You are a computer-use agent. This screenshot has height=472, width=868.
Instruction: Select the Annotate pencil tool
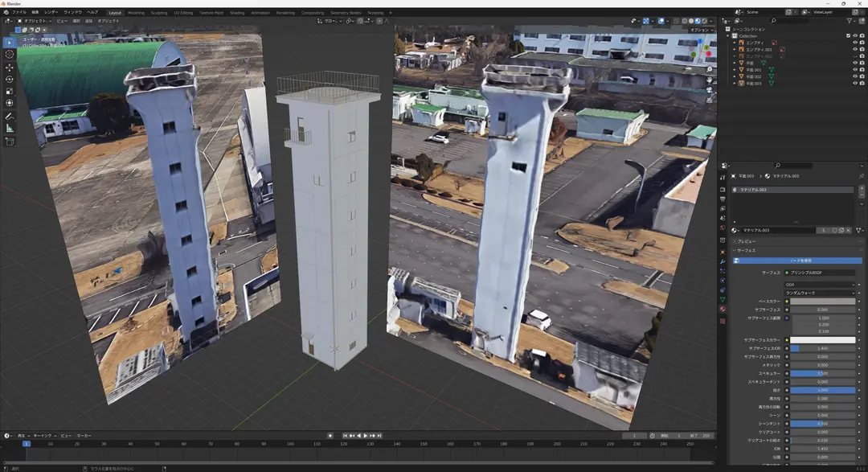click(x=10, y=117)
